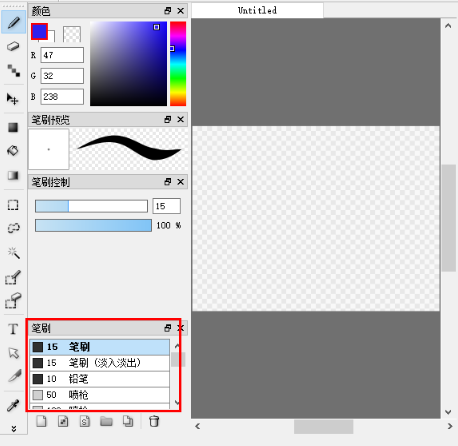Image resolution: width=458 pixels, height=446 pixels.
Task: Select the transparent color swatch
Action: tap(72, 34)
